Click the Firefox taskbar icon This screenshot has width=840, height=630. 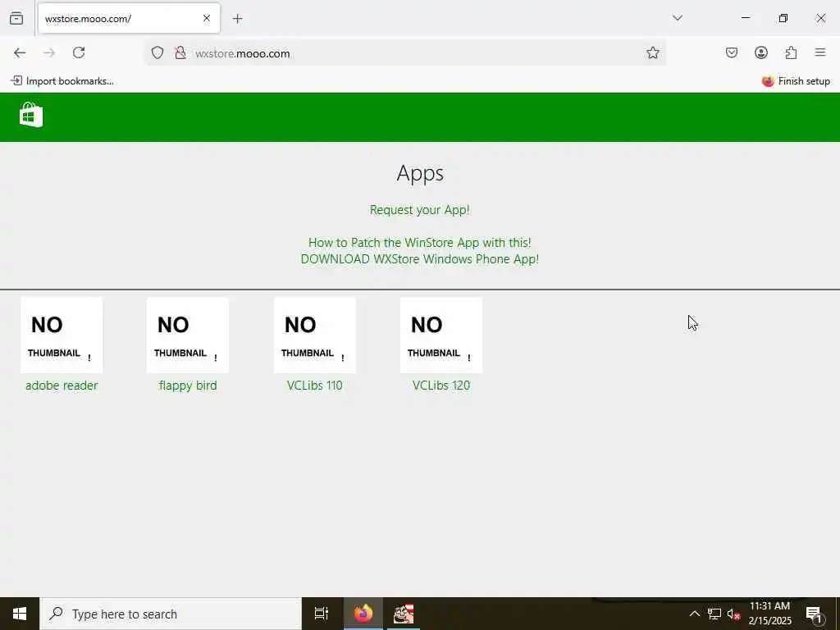(x=363, y=614)
